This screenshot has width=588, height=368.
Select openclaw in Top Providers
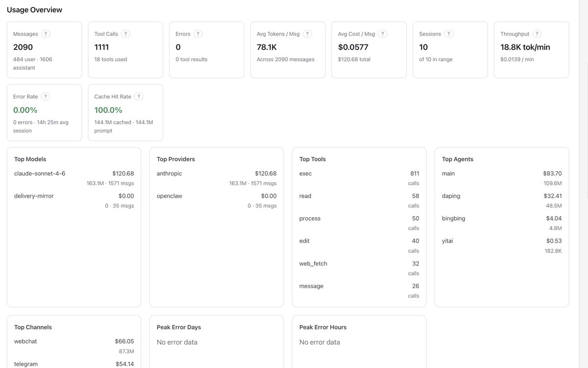[170, 196]
